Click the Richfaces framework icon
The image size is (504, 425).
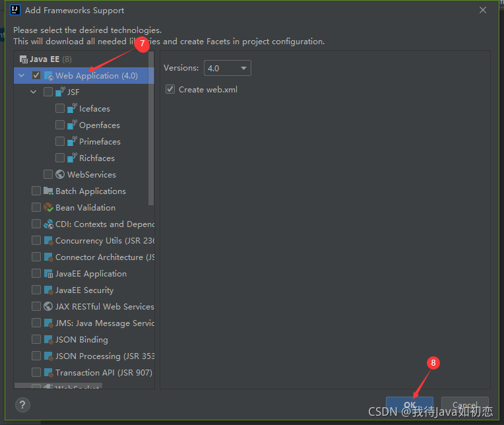pyautogui.click(x=72, y=158)
